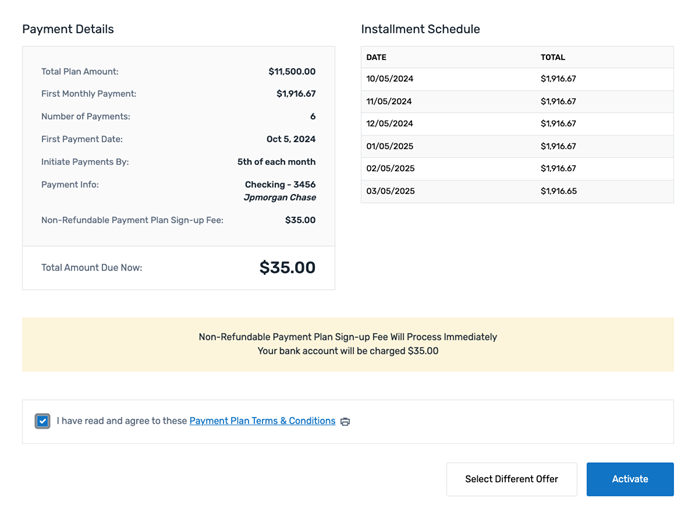The width and height of the screenshot is (700, 512).
Task: Click the Total Plan Amount value $11,500.00
Action: tap(292, 72)
